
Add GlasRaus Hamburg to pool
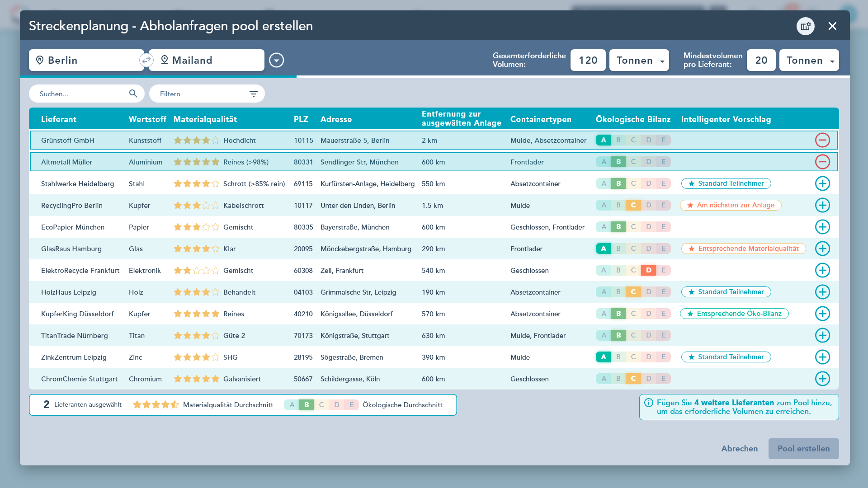click(822, 249)
